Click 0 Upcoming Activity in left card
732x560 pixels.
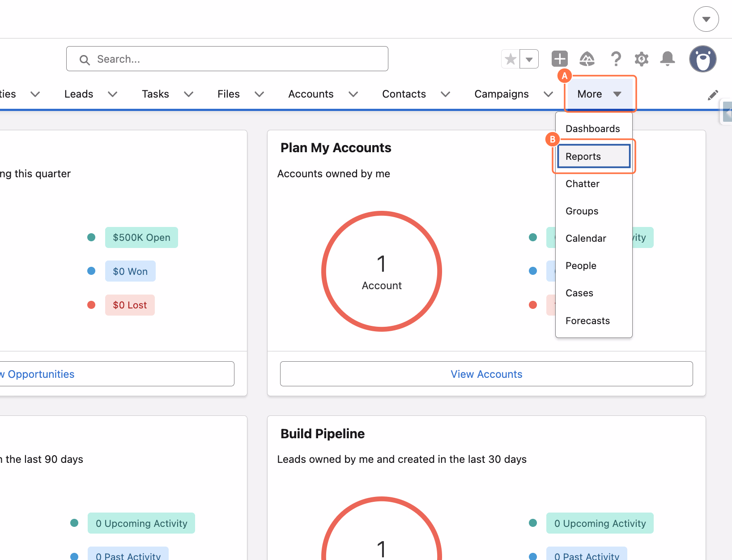point(141,523)
